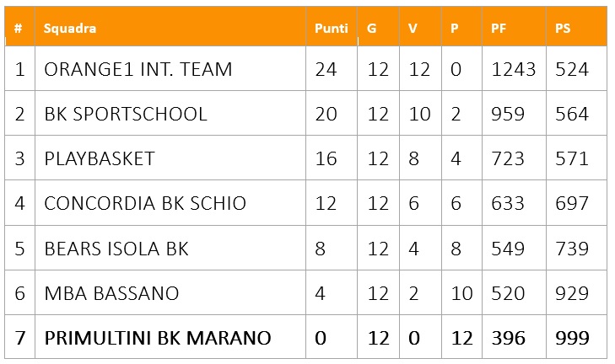Select ORANGE1 INT. TEAM team name
The image size is (615, 364).
point(138,69)
